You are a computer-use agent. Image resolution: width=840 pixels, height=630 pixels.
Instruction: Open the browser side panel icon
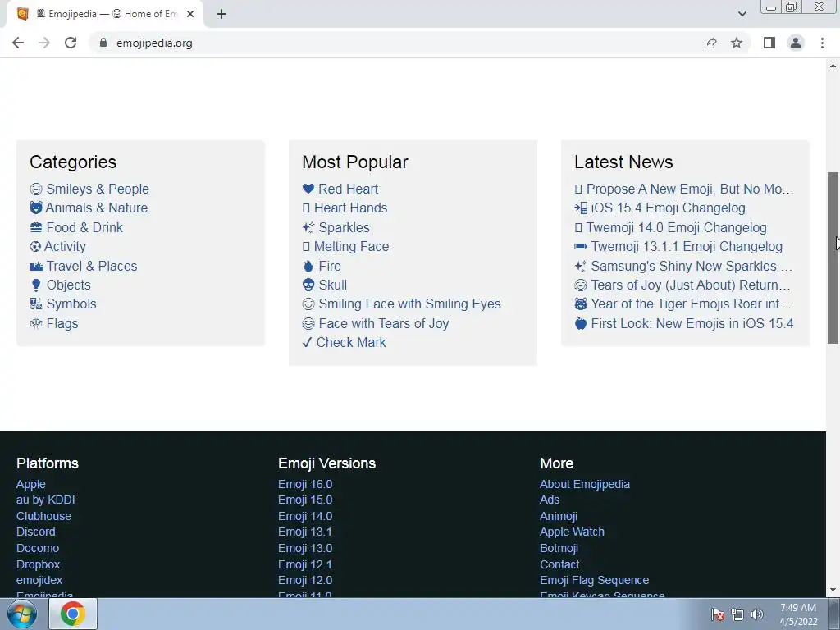(x=769, y=43)
